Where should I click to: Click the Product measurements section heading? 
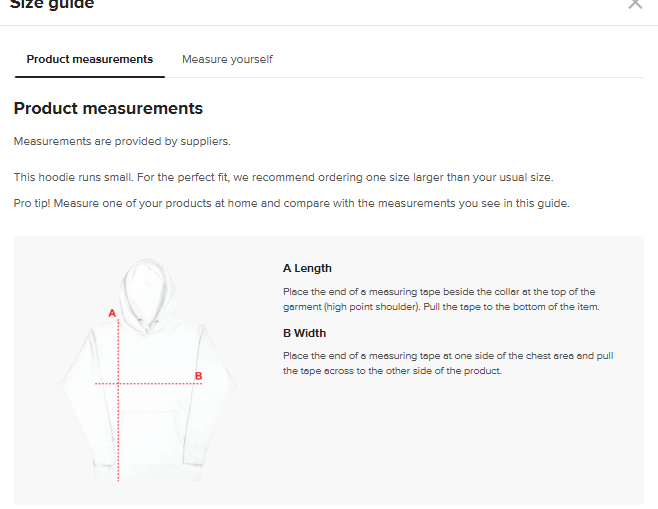[108, 108]
